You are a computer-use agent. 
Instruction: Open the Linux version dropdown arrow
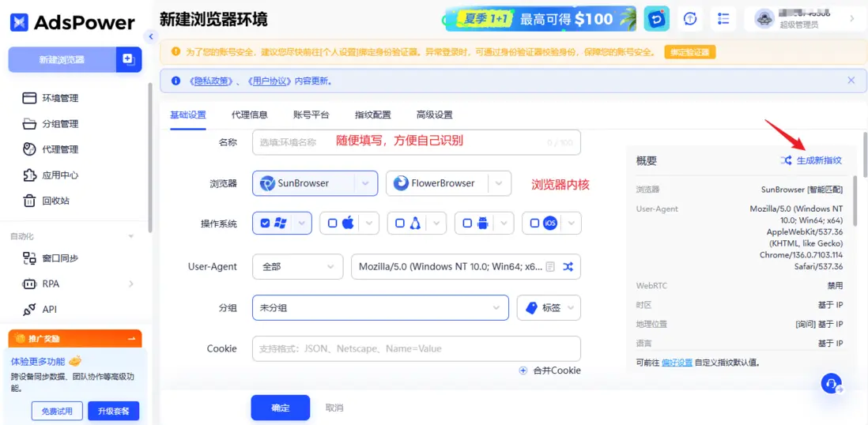click(x=437, y=224)
